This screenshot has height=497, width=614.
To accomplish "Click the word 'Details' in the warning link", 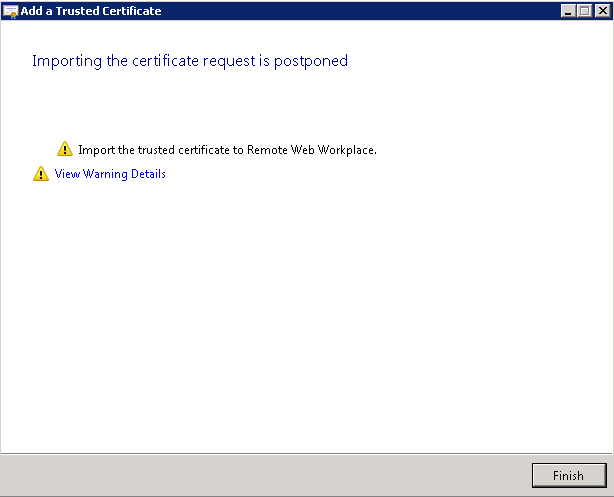I will coord(146,174).
